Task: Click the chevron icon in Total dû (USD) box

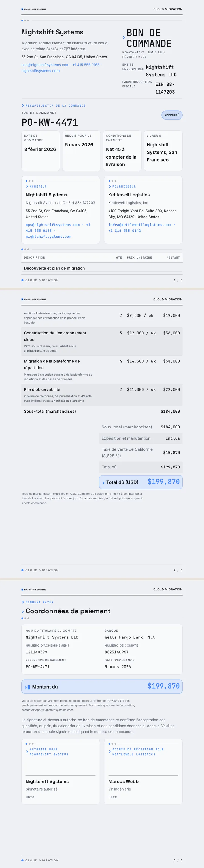Action: coord(103,483)
